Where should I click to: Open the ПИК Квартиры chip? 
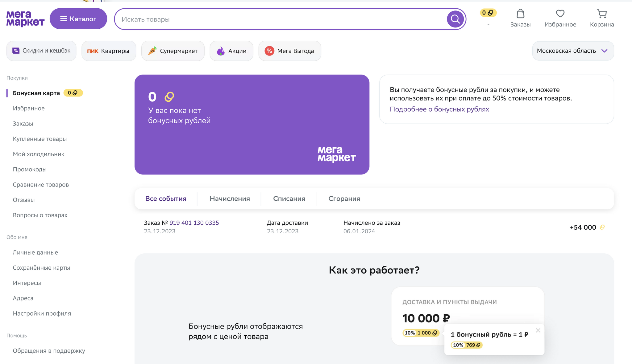pyautogui.click(x=109, y=51)
